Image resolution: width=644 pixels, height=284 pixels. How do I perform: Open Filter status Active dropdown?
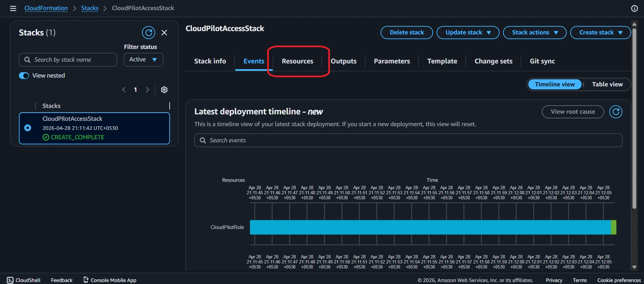point(143,60)
